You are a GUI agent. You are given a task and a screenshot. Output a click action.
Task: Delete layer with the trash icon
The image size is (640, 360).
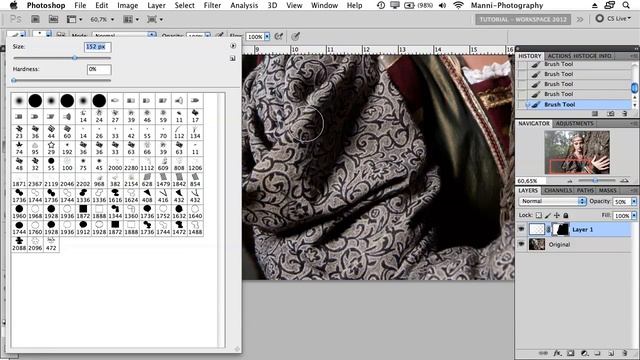pyautogui.click(x=625, y=353)
